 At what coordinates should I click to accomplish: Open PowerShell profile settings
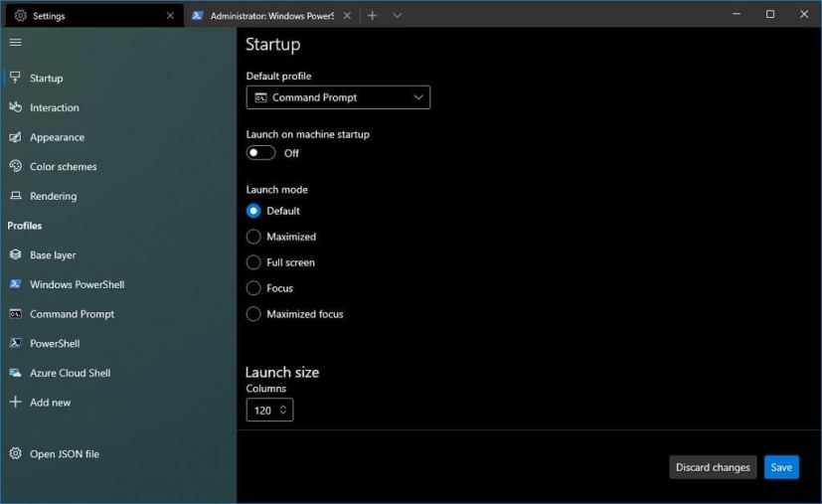click(x=118, y=343)
